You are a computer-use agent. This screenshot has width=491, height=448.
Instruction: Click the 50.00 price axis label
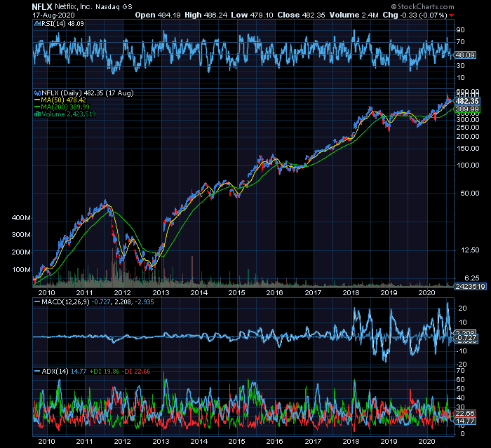click(x=470, y=194)
